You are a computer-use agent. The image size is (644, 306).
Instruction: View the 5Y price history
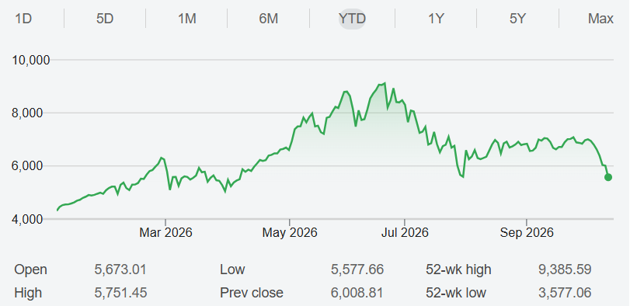coord(517,19)
